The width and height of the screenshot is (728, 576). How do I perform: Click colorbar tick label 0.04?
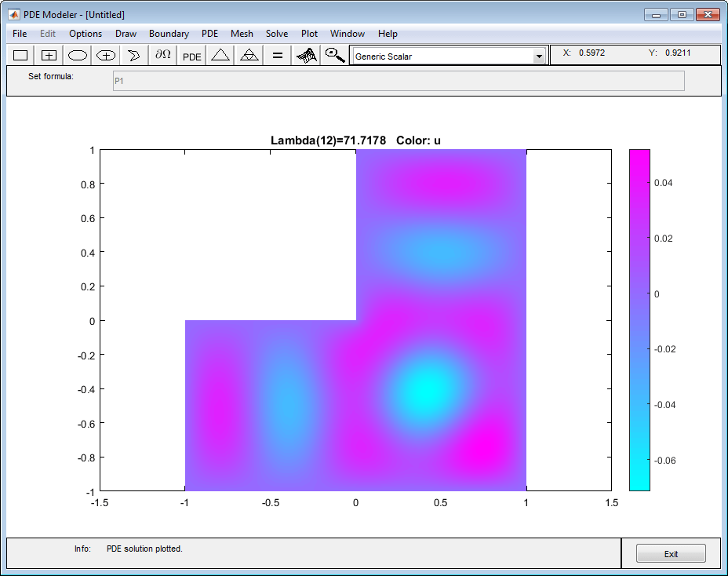pyautogui.click(x=664, y=183)
